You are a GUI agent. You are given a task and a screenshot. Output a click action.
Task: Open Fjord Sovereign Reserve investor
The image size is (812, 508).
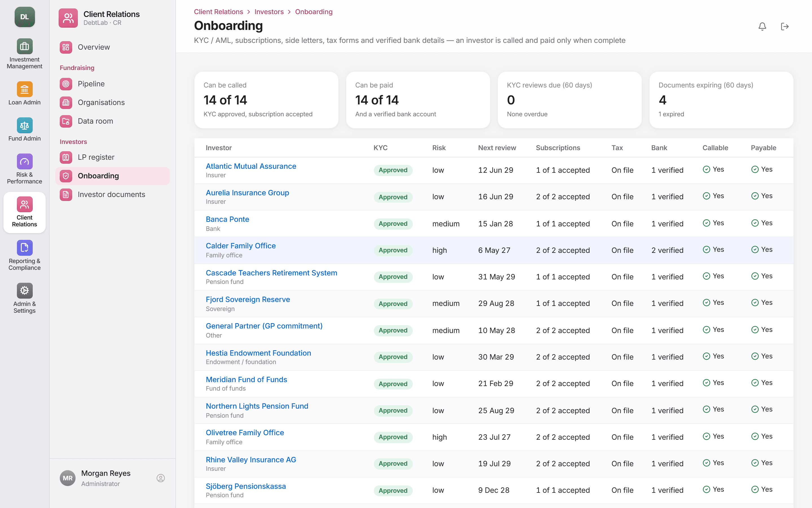[248, 299]
